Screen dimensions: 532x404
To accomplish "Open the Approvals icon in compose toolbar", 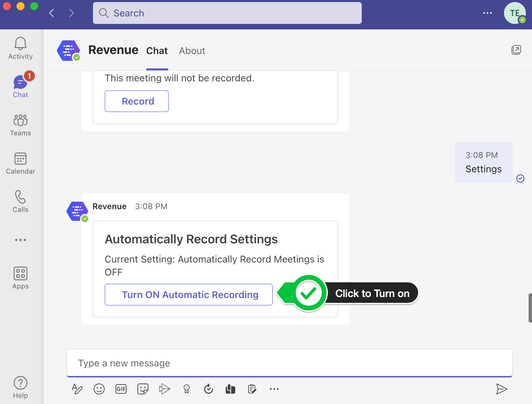I will [209, 389].
